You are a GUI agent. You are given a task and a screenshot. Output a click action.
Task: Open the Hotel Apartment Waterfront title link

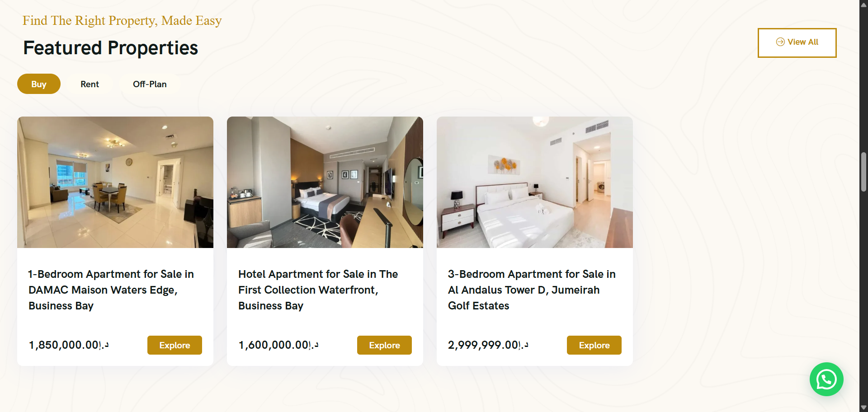(318, 290)
